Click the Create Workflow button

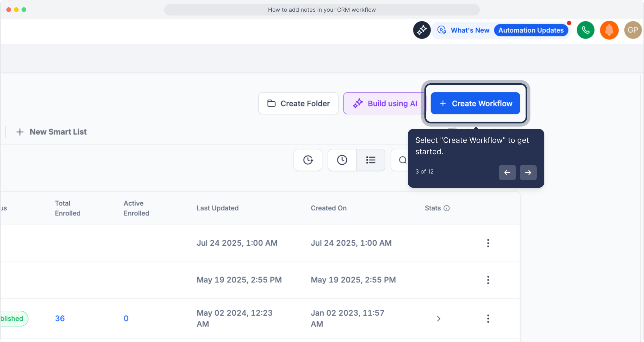click(x=475, y=103)
